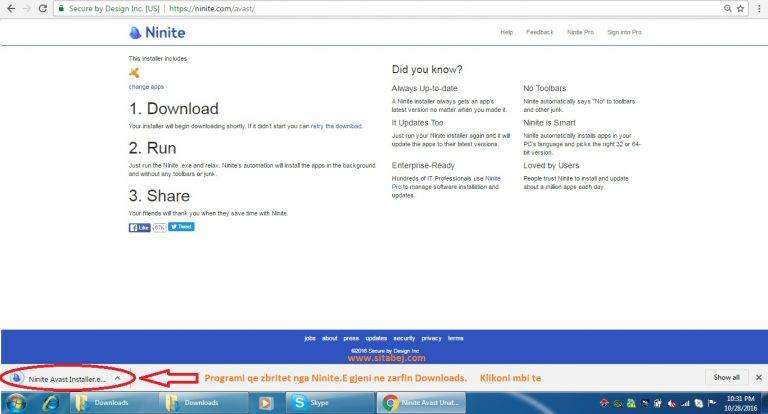Open first Downloads folder taskbar button
The image size is (768, 414).
pyautogui.click(x=113, y=403)
